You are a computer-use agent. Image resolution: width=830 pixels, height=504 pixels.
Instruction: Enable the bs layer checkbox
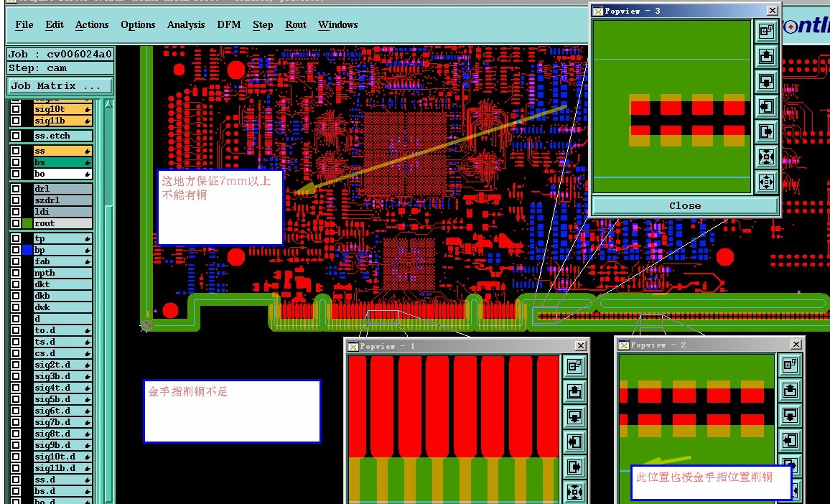point(16,162)
